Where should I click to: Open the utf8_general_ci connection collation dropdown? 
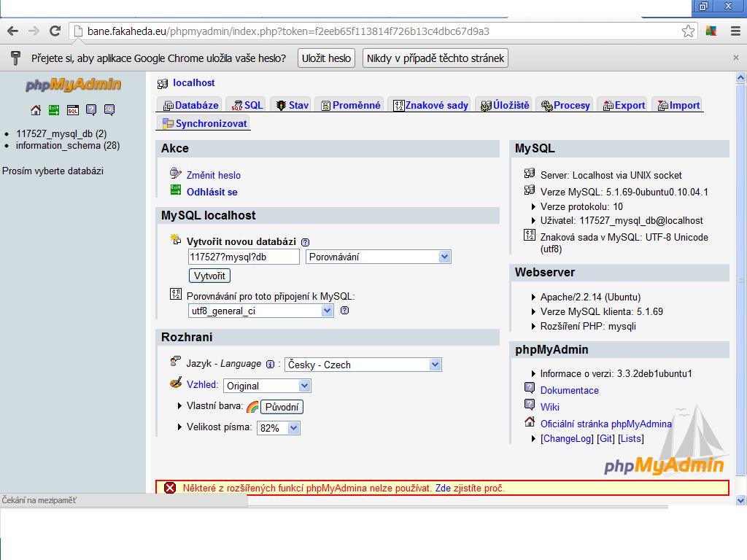[x=260, y=311]
